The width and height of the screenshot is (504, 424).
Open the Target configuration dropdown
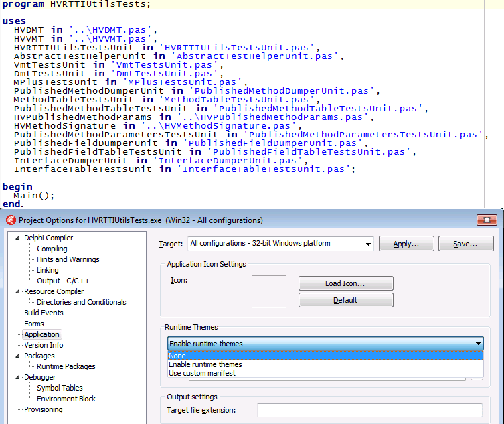[369, 244]
